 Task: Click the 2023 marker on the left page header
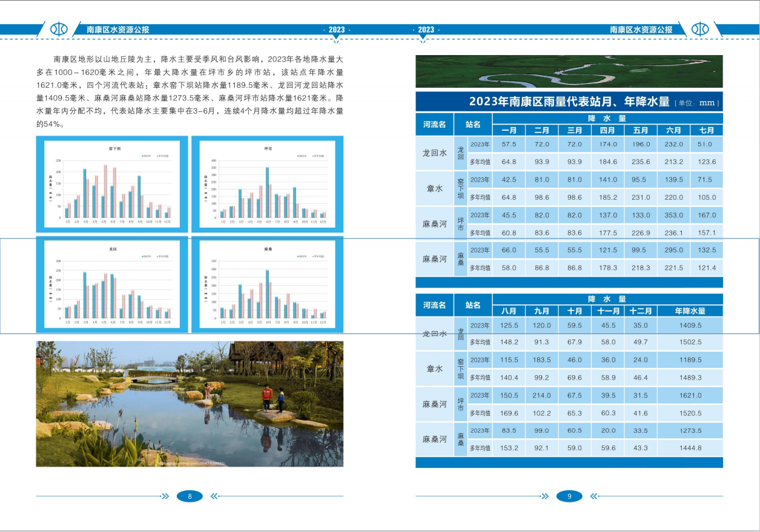pyautogui.click(x=336, y=30)
